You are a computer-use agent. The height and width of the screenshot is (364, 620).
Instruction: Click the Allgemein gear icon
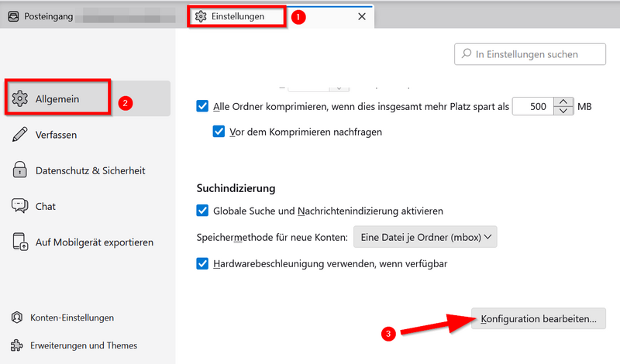tap(20, 99)
